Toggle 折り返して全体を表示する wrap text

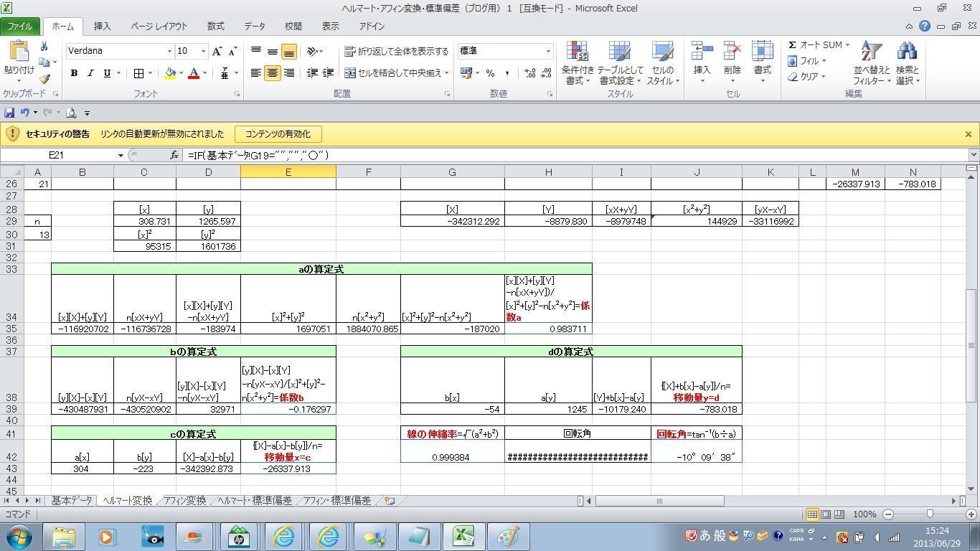coord(397,51)
